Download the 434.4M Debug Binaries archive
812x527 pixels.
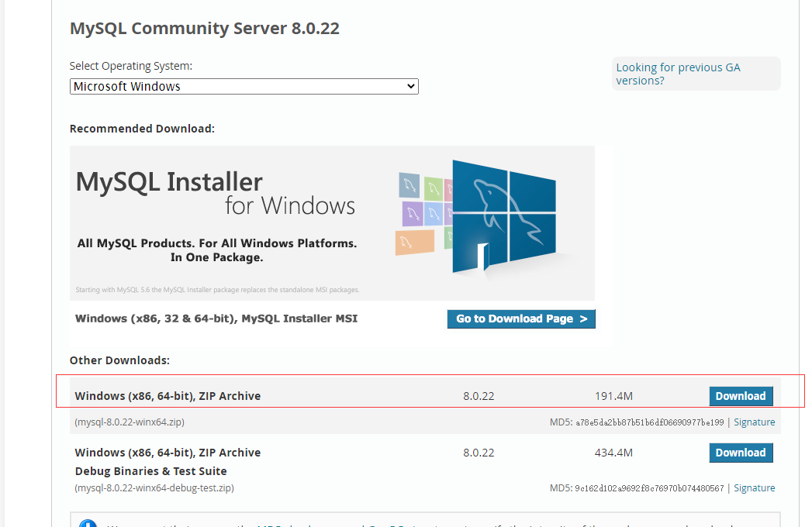[741, 453]
